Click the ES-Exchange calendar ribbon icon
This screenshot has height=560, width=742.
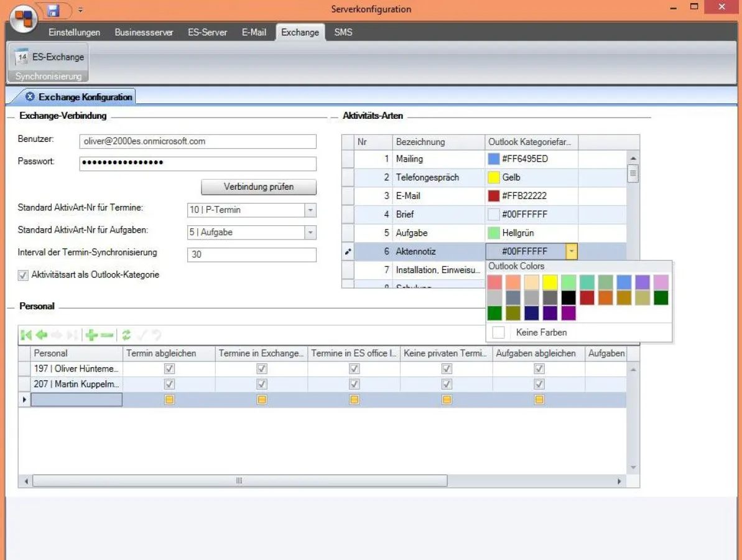[x=22, y=57]
